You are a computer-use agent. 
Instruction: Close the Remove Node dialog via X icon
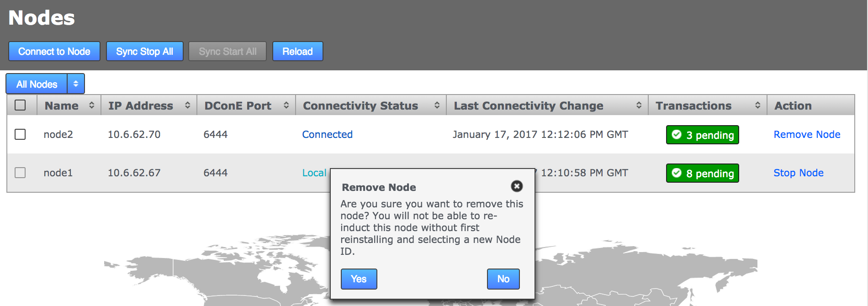point(516,187)
